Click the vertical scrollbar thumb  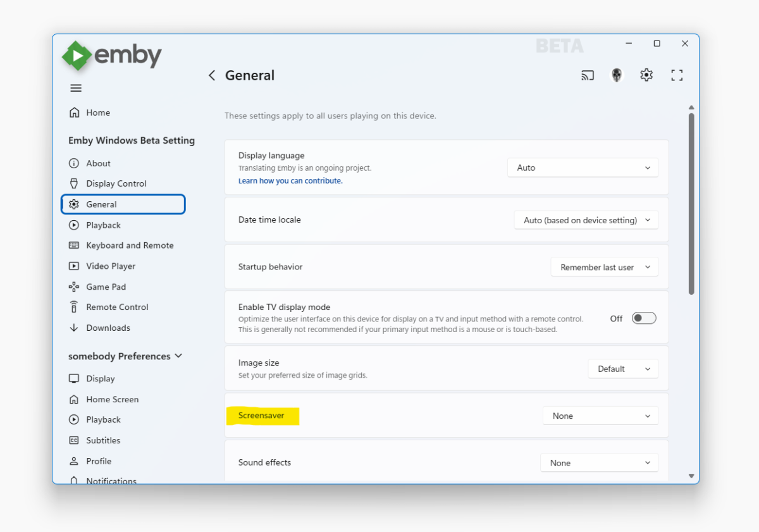(x=691, y=204)
